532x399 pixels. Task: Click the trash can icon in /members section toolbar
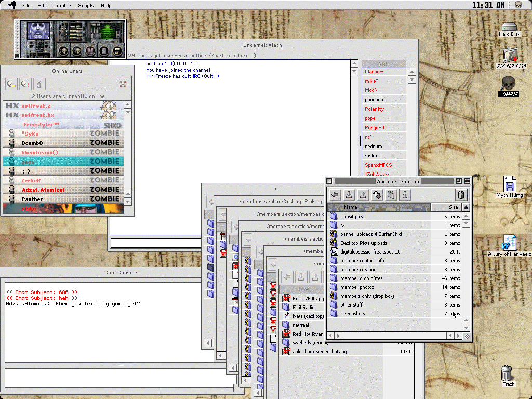pos(461,195)
